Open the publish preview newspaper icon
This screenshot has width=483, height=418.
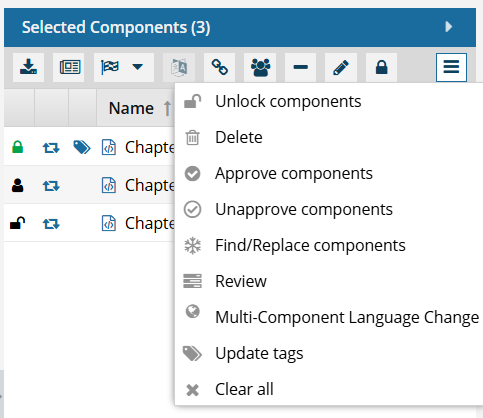69,67
